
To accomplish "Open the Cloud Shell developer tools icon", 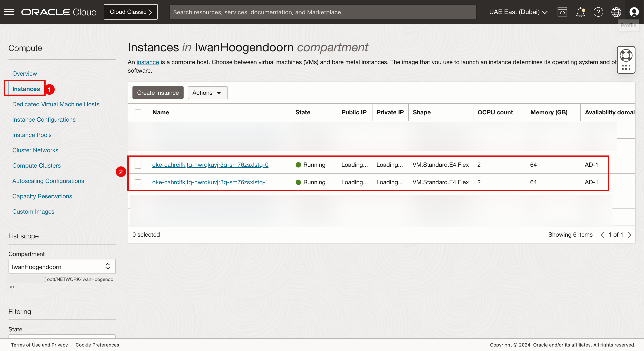I will tap(562, 12).
